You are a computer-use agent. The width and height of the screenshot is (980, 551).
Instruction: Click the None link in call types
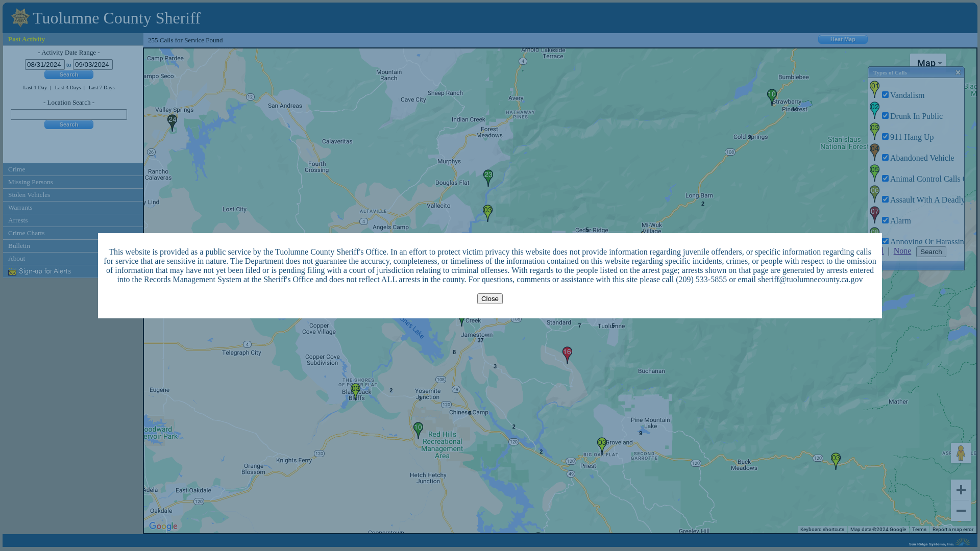pos(902,251)
